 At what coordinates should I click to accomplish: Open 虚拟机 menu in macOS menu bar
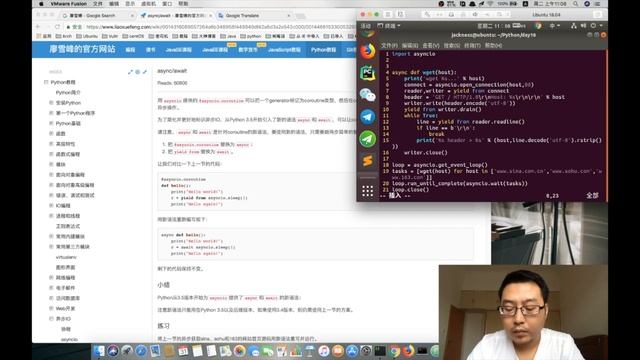(149, 4)
